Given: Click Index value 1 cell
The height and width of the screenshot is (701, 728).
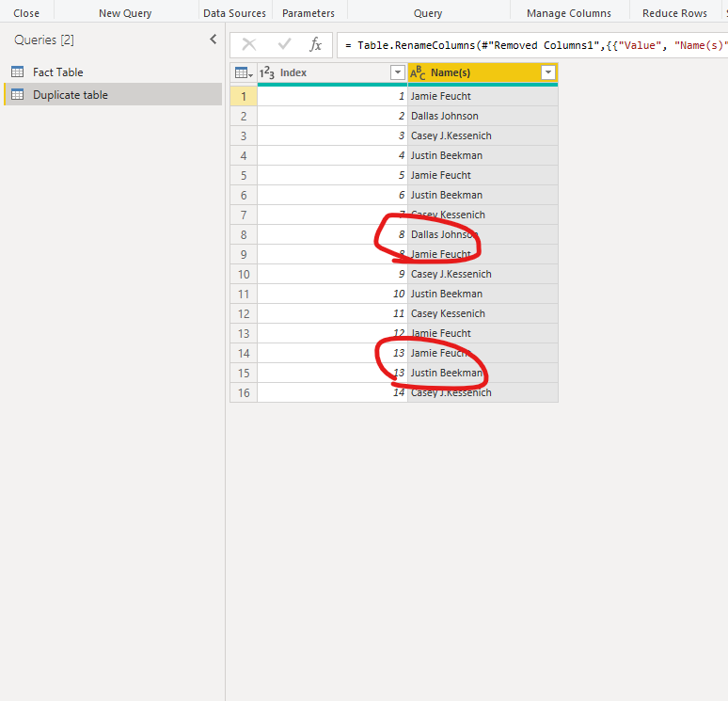Looking at the screenshot, I should coord(332,96).
